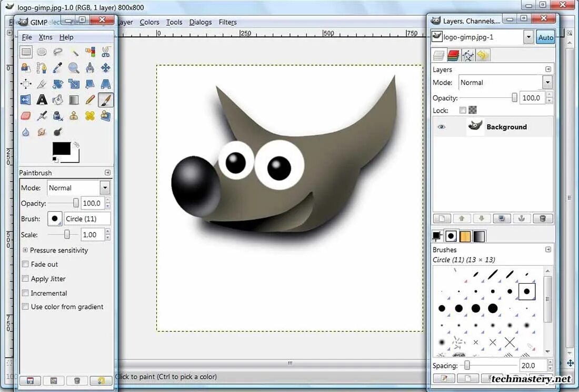Viewport: 579px width, 392px height.
Task: Select the Blur/Sharpen droplet tool
Action: [x=26, y=132]
